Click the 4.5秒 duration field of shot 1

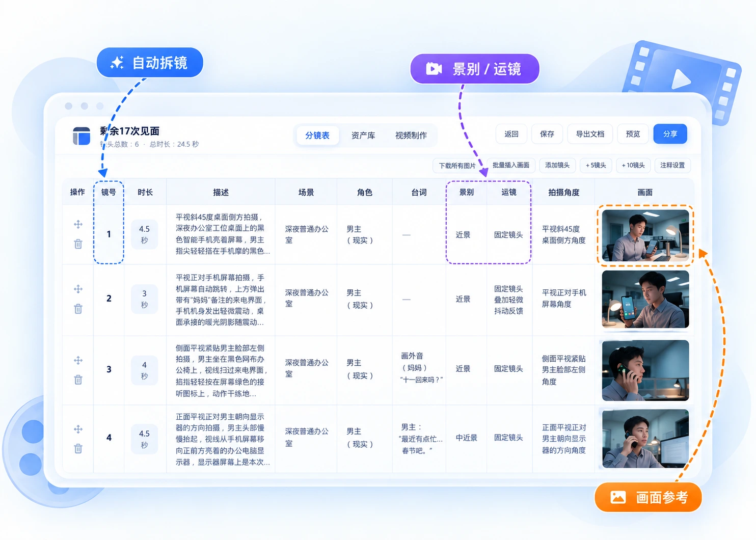tap(144, 234)
